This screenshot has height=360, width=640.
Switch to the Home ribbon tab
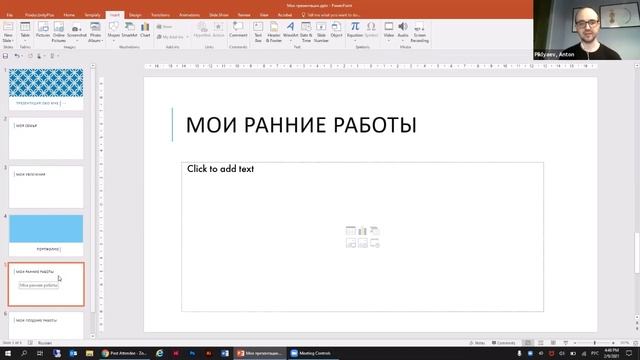69,15
